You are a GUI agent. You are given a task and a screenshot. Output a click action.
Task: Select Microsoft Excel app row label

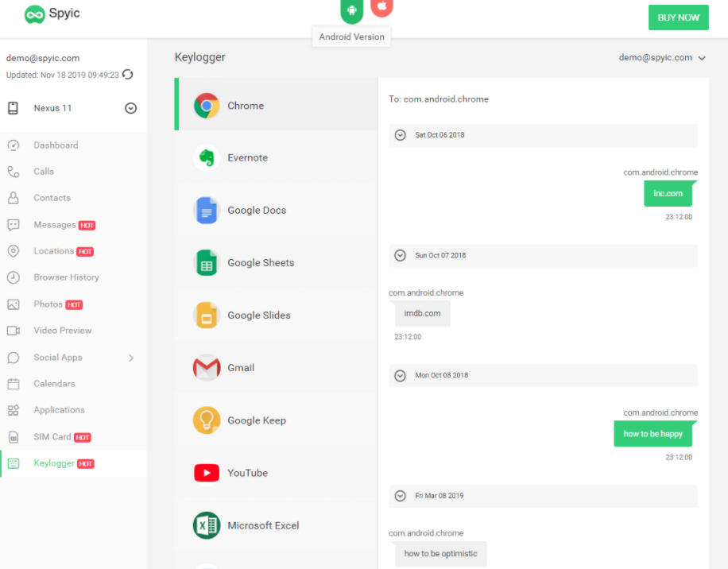(x=263, y=525)
